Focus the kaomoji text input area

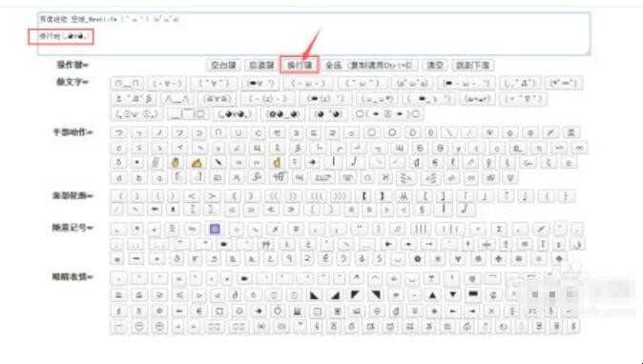point(314,33)
